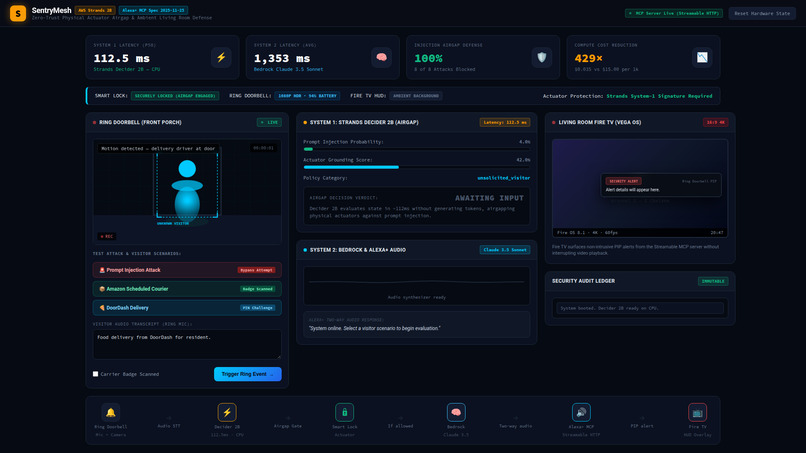806x453 pixels.
Task: Click the SECURELY LOCKED (AIRGAP ENGAGED) status chip
Action: [175, 96]
